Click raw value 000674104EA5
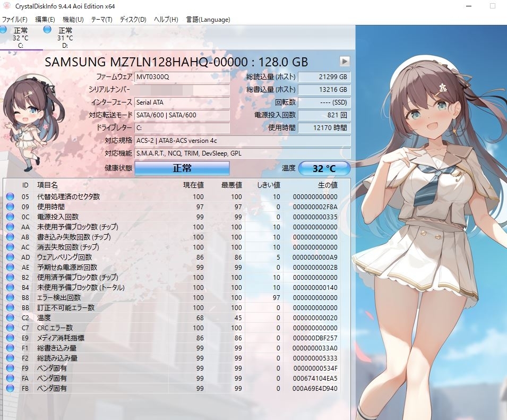This screenshot has width=507, height=420. (315, 378)
